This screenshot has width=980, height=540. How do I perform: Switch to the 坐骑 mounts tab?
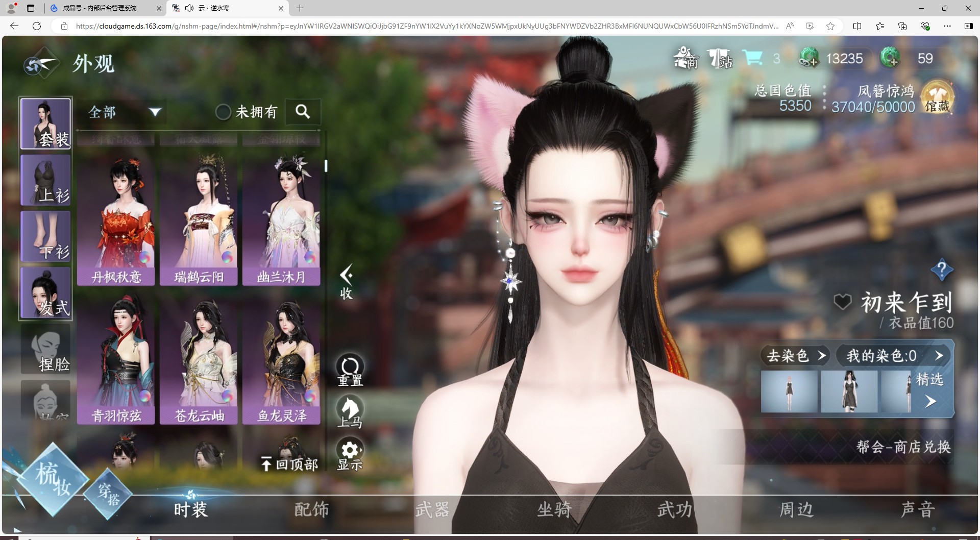coord(554,509)
